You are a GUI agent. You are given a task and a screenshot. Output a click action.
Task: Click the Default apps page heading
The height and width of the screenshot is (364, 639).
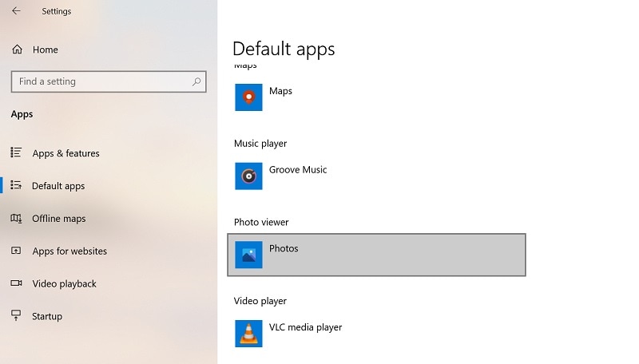click(284, 49)
